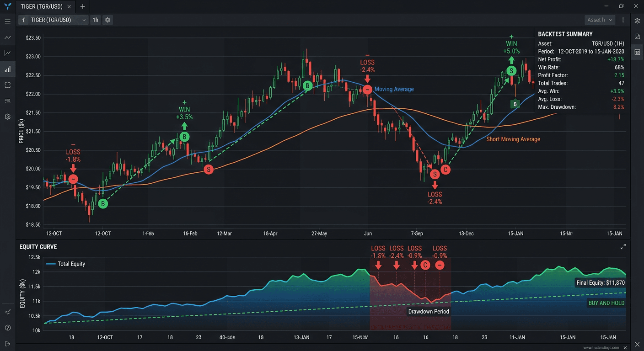Open the export/share document icon on the right
Viewport: 644px width, 351px height.
pyautogui.click(x=637, y=36)
